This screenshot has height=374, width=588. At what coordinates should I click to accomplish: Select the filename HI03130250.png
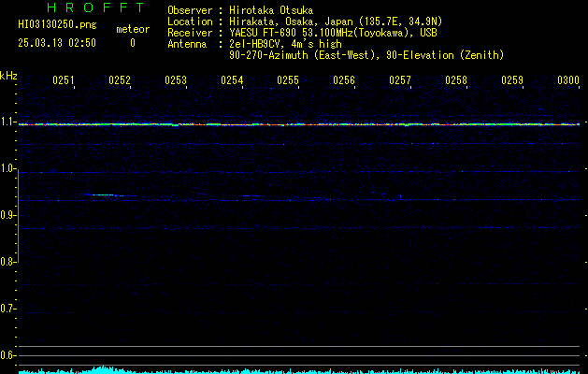click(x=57, y=25)
